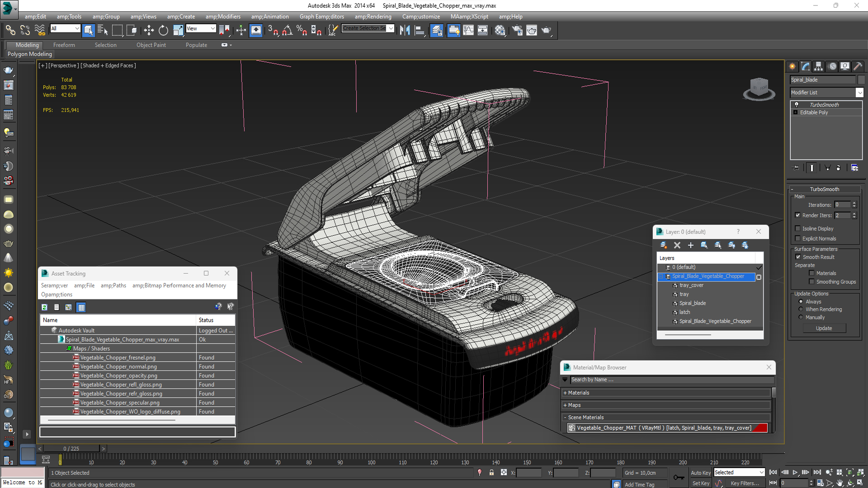Switch to the Create command panel
868x488 pixels.
point(793,66)
